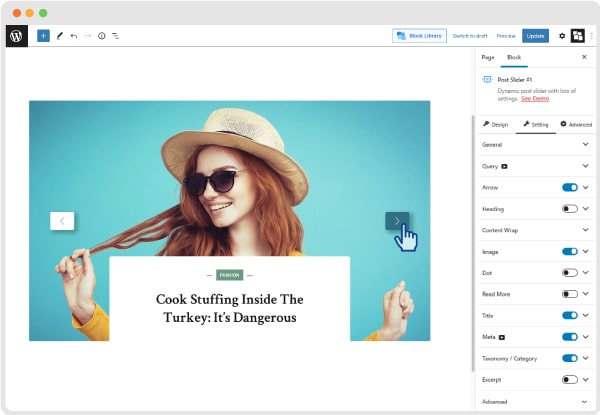
Task: Expand the Content Wrap section
Action: pyautogui.click(x=586, y=230)
